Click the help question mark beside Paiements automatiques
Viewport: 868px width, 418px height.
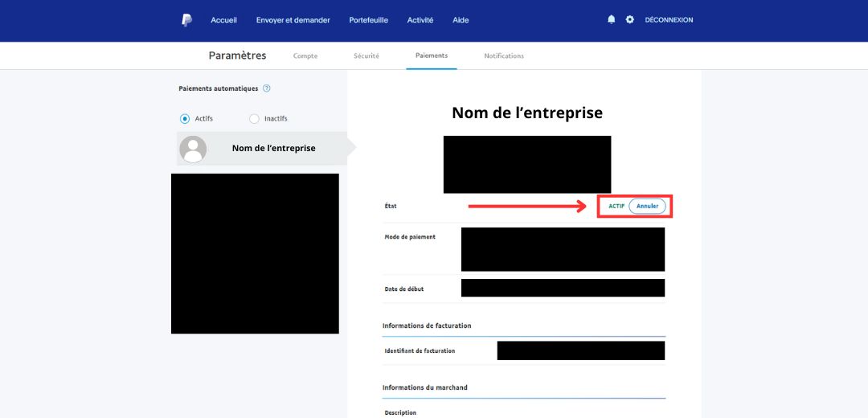click(267, 88)
